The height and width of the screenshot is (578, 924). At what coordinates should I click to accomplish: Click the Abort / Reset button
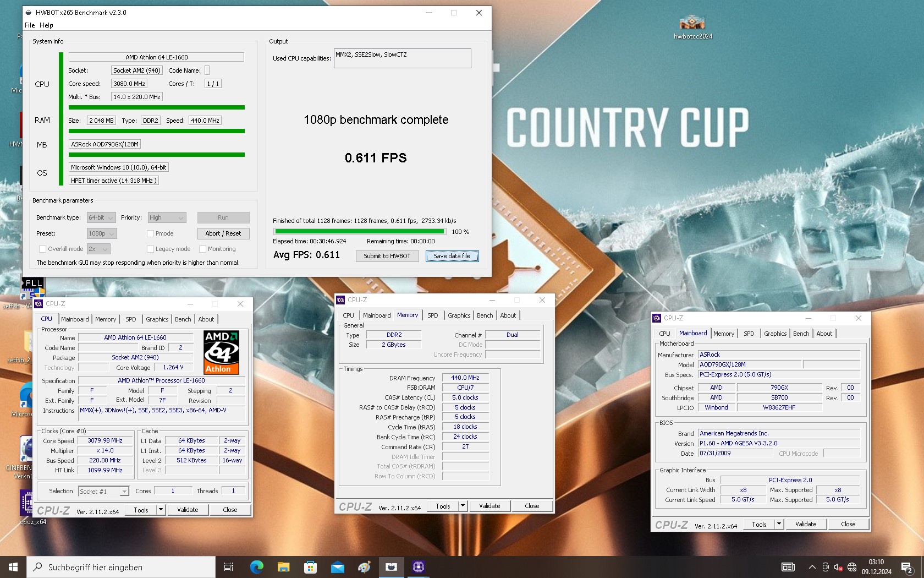point(223,233)
